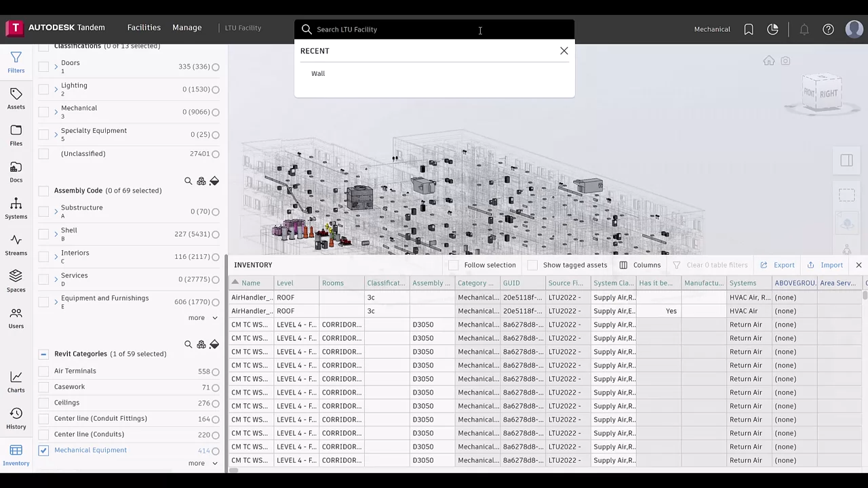Open the Charts sidebar icon
This screenshot has height=488, width=868.
[x=16, y=381]
